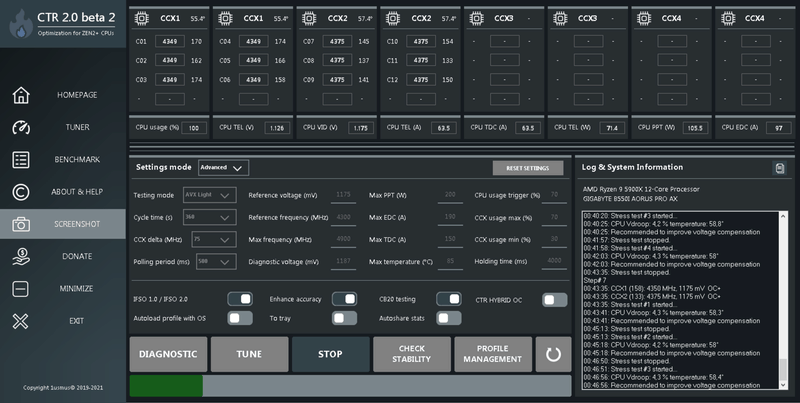
Task: Click the Exit X icon
Action: [20, 321]
